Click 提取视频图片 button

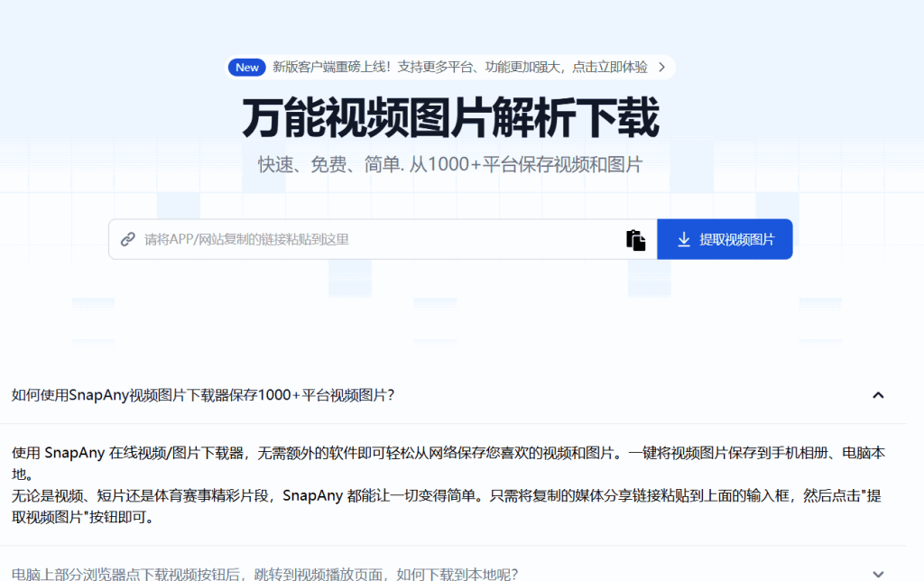(725, 239)
